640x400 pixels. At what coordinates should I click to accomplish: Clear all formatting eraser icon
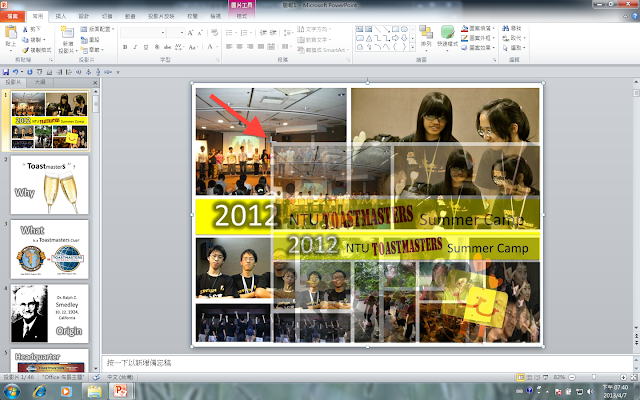(x=214, y=33)
